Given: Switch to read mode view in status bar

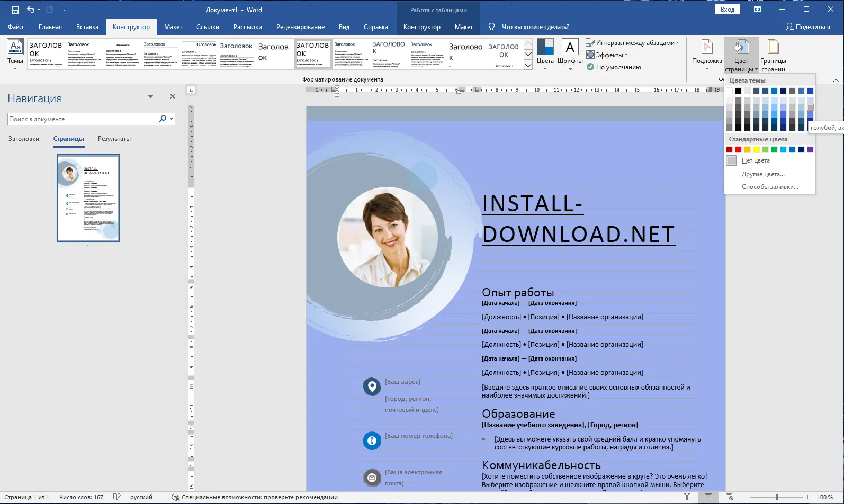Looking at the screenshot, I should click(x=687, y=497).
